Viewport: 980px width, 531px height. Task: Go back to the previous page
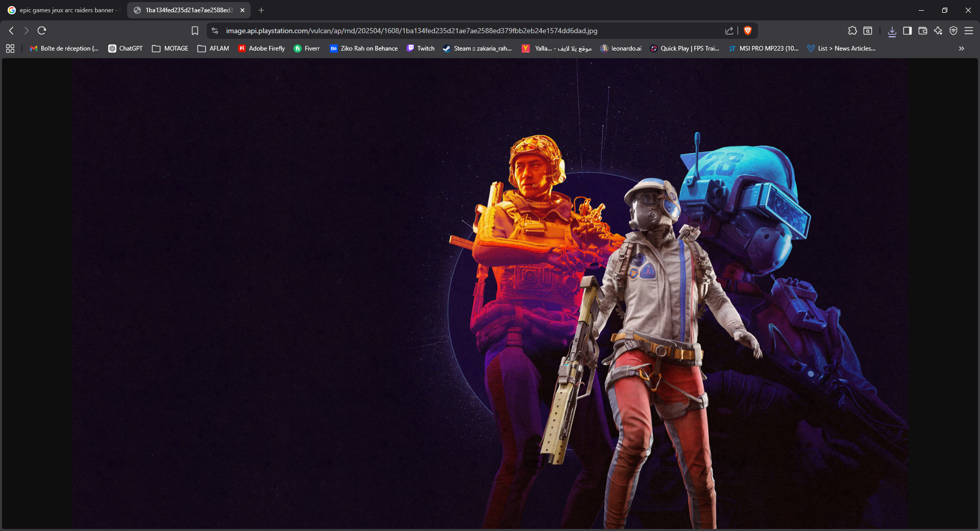coord(11,31)
